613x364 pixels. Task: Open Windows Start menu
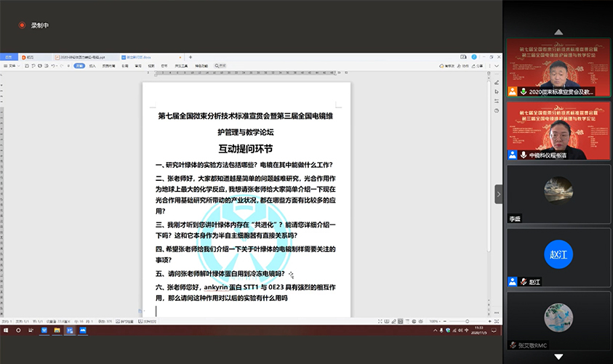6,331
